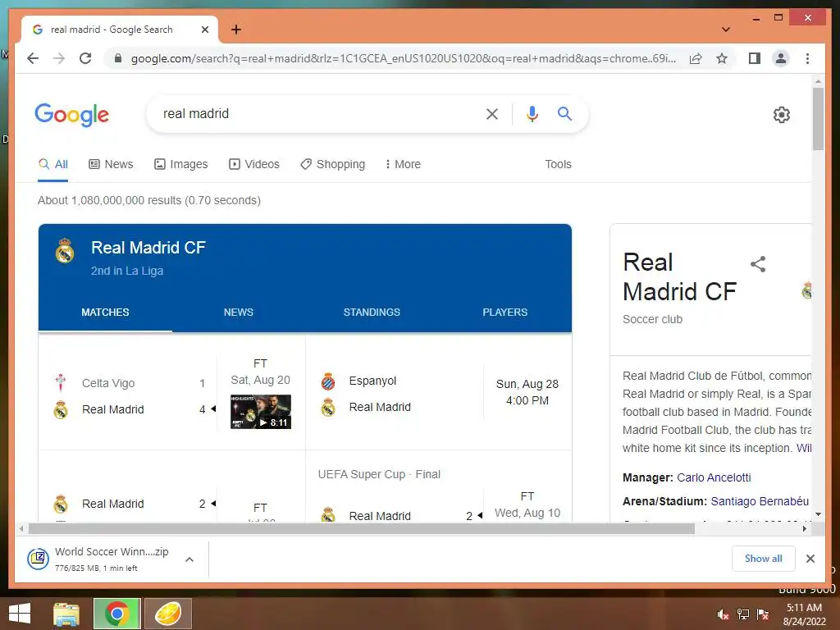
Task: Click the Google logo
Action: (x=72, y=115)
